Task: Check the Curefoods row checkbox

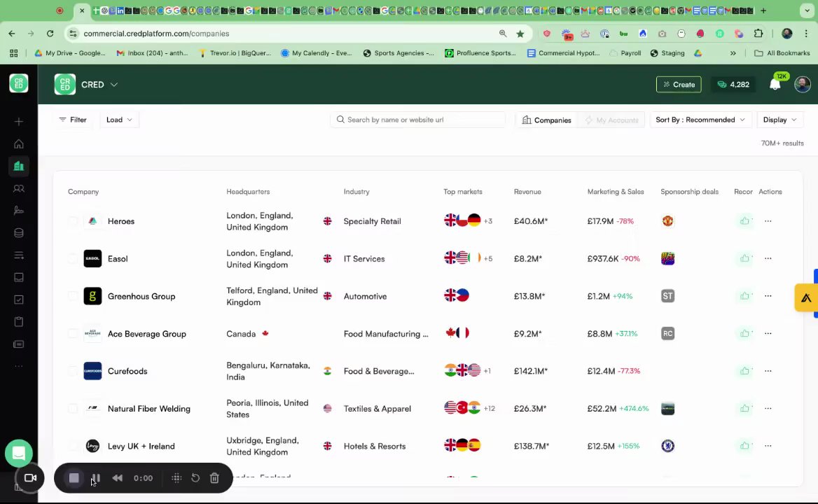Action: (x=73, y=371)
